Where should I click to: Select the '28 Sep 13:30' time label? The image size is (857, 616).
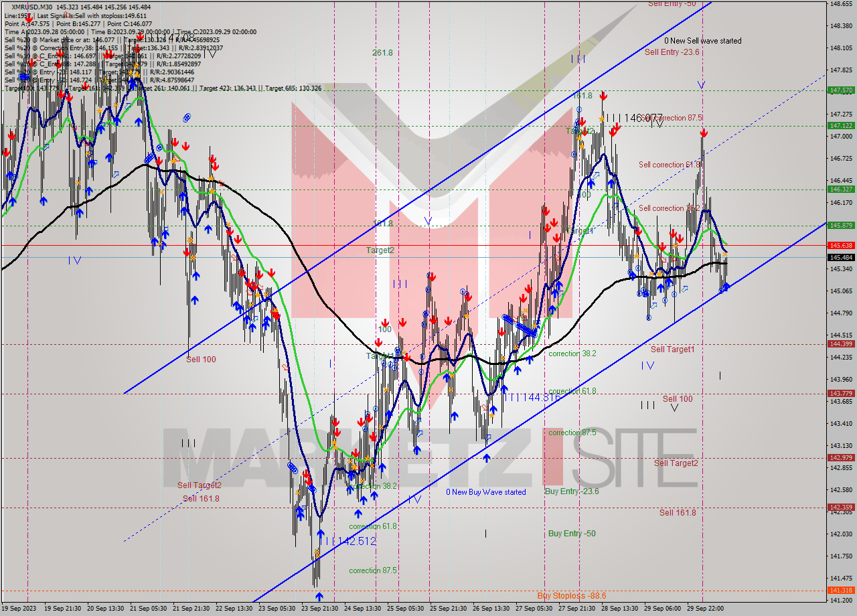(620, 609)
